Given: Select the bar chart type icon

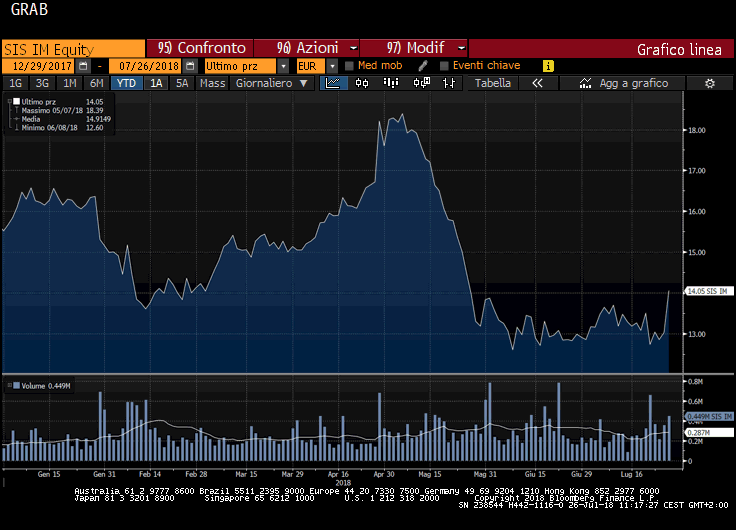Looking at the screenshot, I should [x=391, y=83].
